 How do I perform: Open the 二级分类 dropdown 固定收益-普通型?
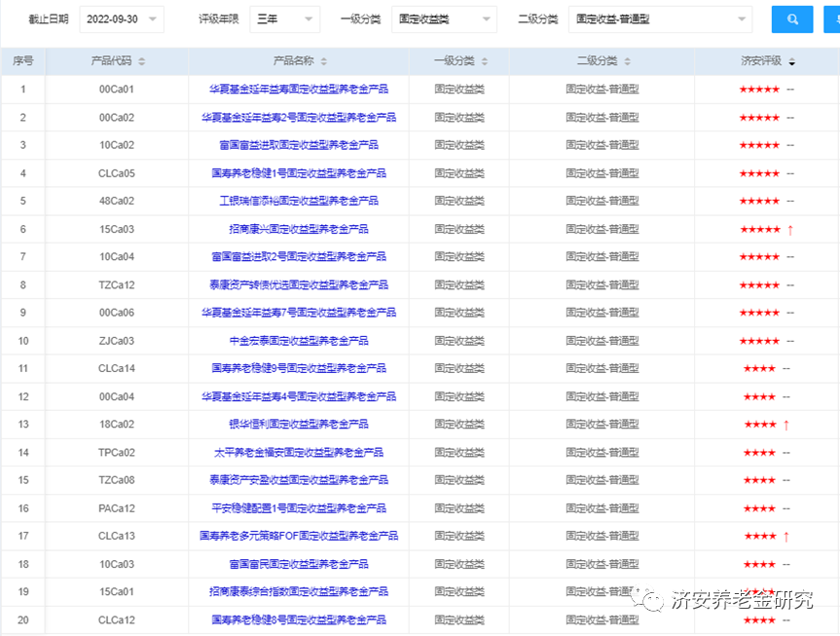[x=660, y=19]
